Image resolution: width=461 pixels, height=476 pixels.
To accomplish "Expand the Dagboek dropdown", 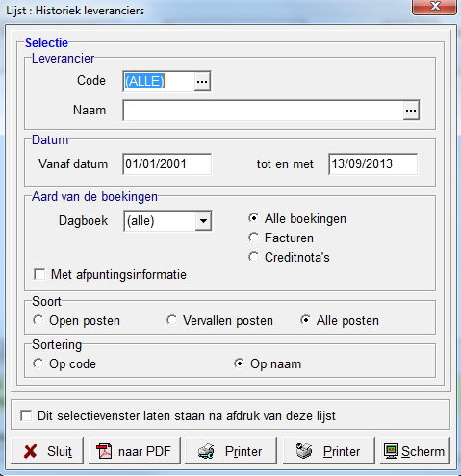I will (203, 221).
